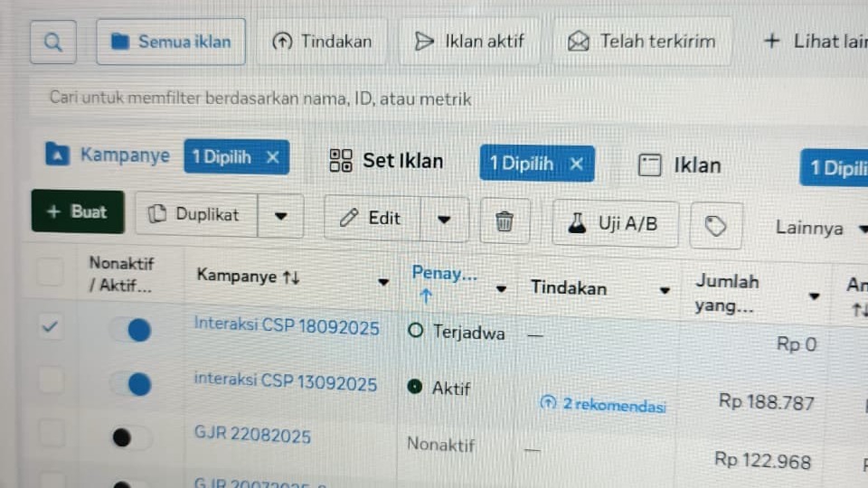Viewport: 868px width, 488px height.
Task: Enable the GJR 22082025 campaign switch
Action: [x=130, y=437]
